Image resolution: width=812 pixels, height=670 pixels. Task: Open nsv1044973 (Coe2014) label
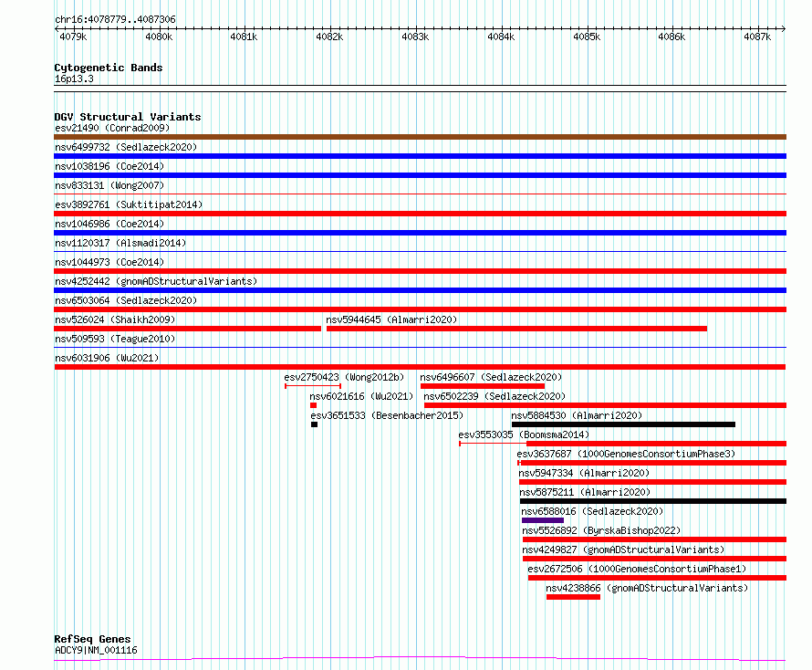(109, 262)
